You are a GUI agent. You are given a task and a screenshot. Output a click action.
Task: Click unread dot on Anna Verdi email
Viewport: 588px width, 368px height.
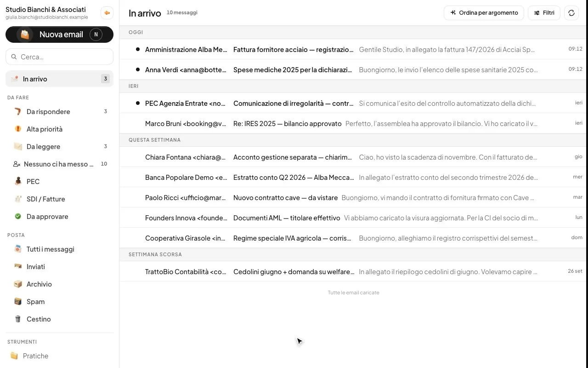(138, 69)
